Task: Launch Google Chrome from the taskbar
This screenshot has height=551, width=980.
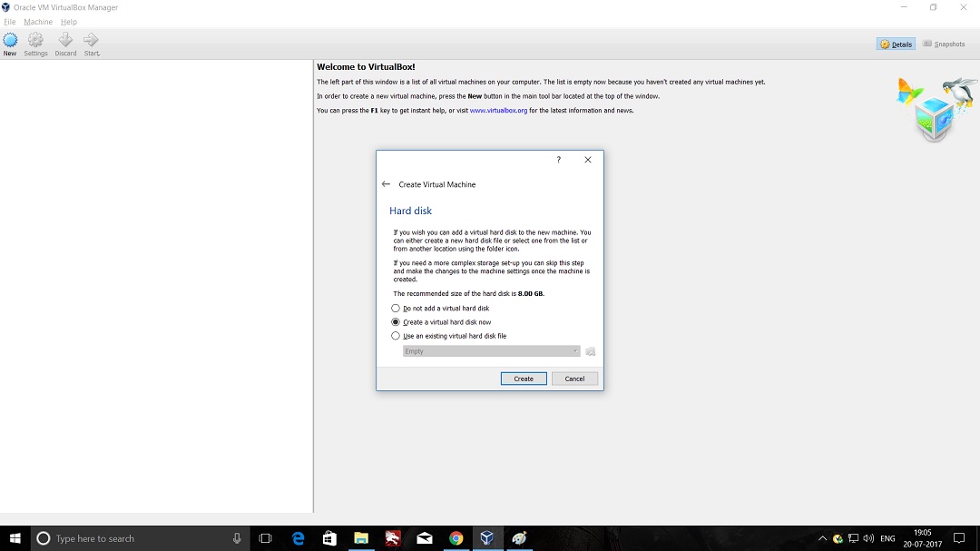Action: click(456, 538)
